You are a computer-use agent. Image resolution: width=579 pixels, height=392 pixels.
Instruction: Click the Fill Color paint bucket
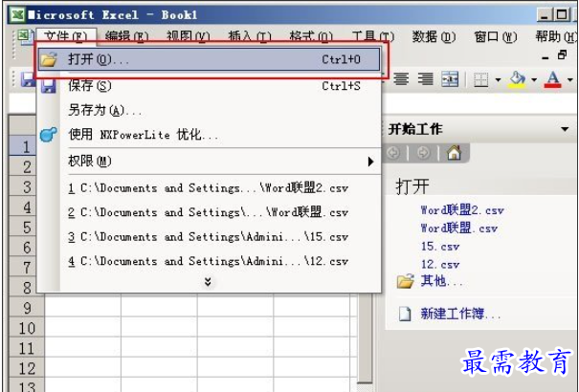[x=517, y=79]
